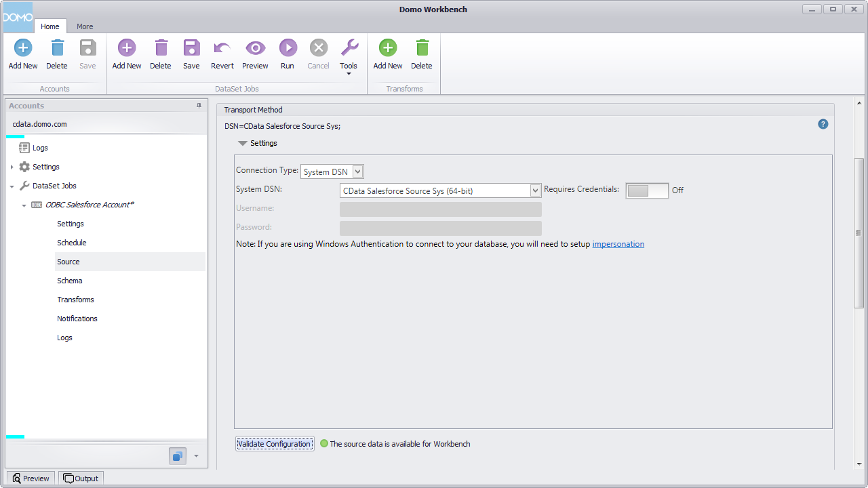Switch Requires Credentials to On

point(647,190)
